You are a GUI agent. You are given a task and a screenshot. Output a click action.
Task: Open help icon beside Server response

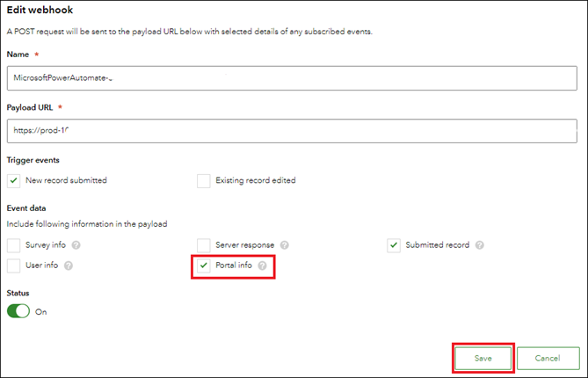tap(285, 245)
